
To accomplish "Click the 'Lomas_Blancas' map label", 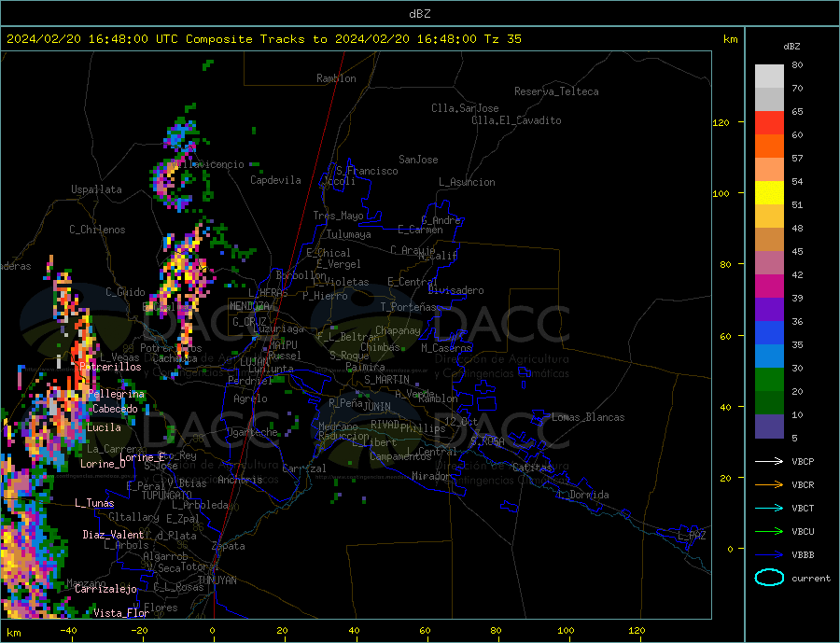I will click(x=588, y=417).
